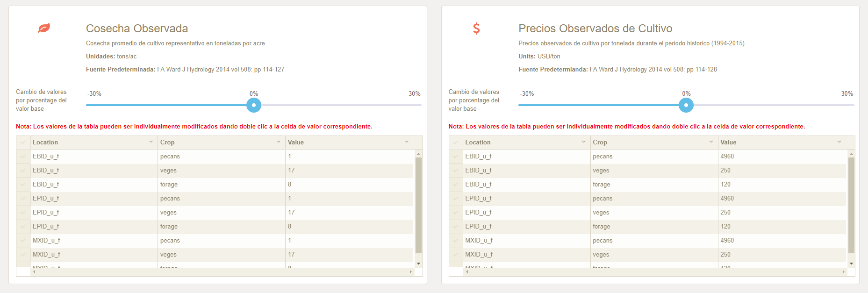Tick the checkbox for the EPID_u_f forage price row
The width and height of the screenshot is (868, 293).
coord(456,227)
